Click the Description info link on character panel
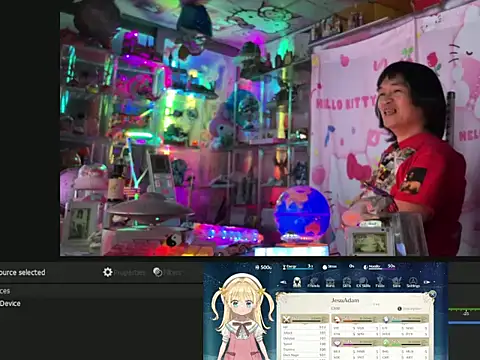The height and width of the screenshot is (360, 480). tap(411, 309)
